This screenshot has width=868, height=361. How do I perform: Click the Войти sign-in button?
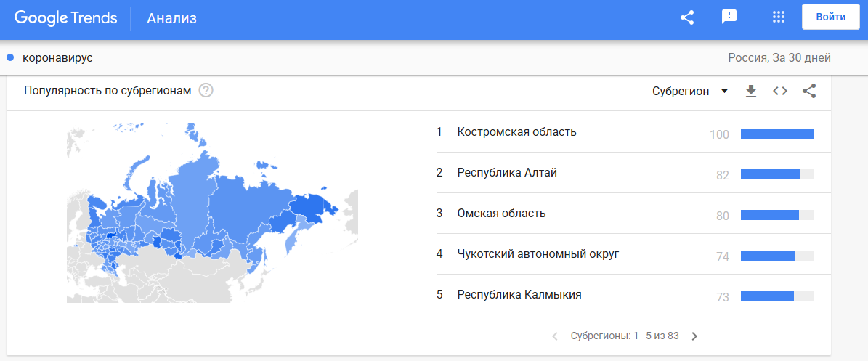click(830, 17)
